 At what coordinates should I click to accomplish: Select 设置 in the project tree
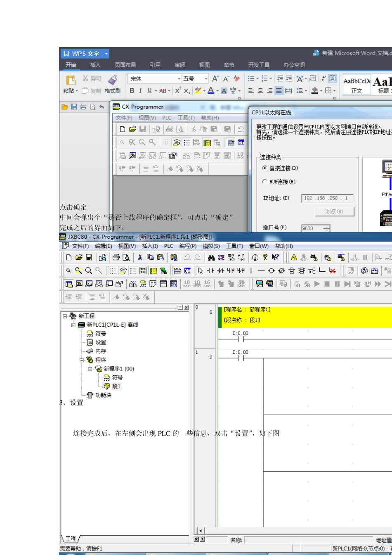click(101, 342)
